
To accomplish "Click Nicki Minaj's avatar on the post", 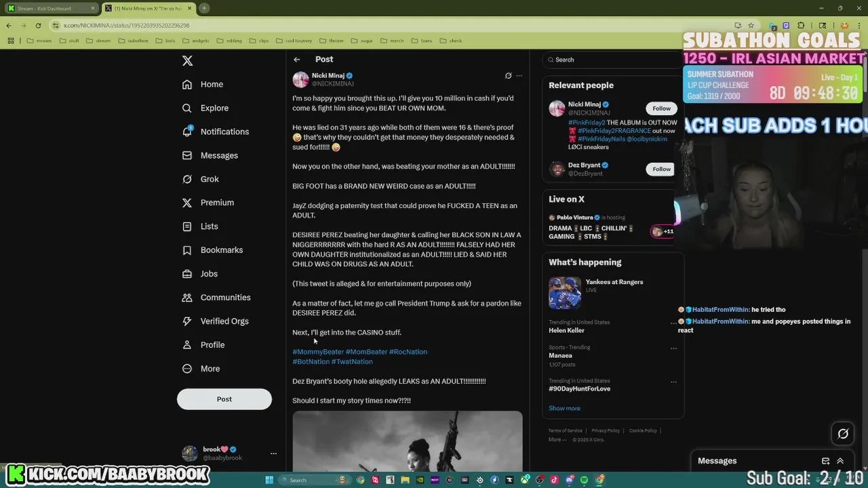I will click(x=300, y=79).
